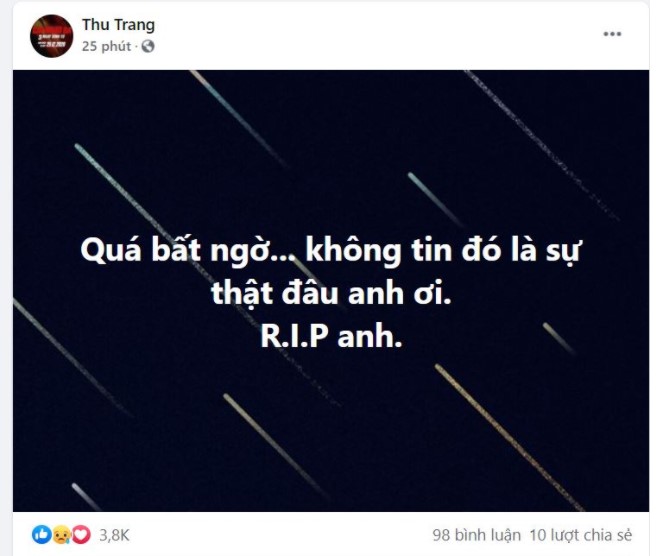This screenshot has width=668, height=556.
Task: View the 10 lượt chia sẻ shares
Action: coord(581,535)
